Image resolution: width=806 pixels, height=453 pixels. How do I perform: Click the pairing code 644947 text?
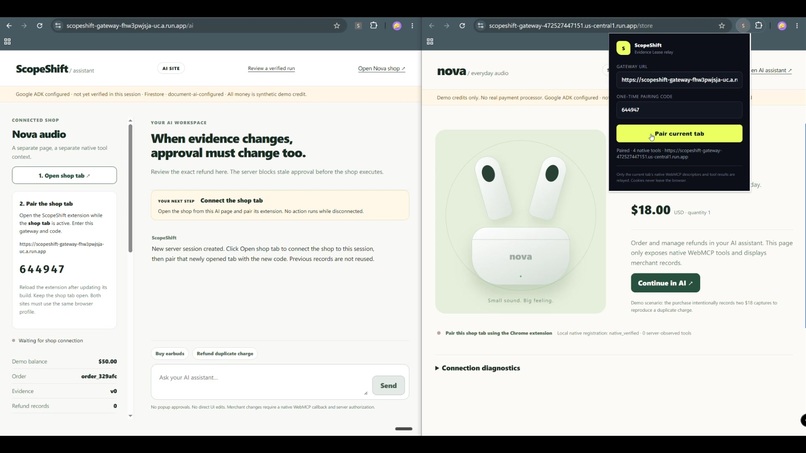pos(42,269)
